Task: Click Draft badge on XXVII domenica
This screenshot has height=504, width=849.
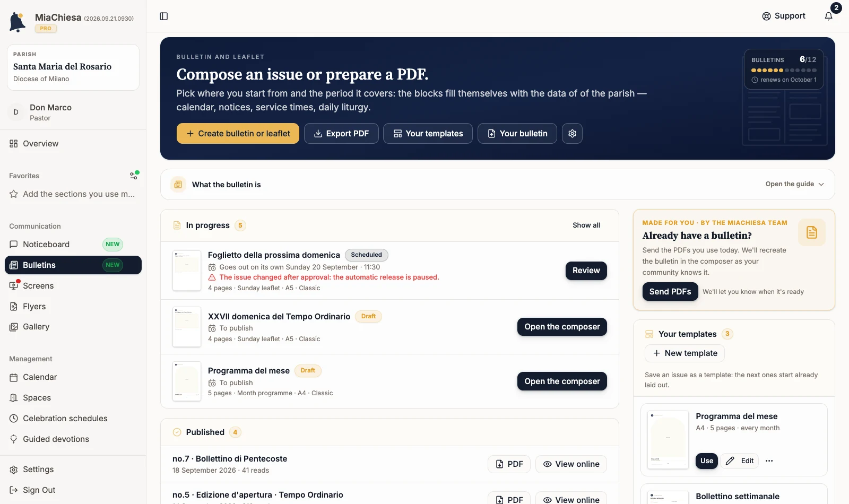Action: (368, 317)
